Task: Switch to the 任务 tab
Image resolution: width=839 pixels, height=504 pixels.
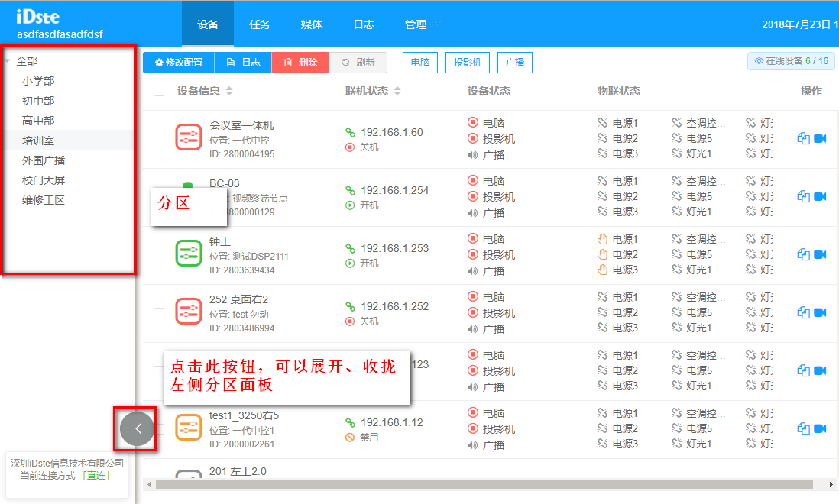Action: point(260,24)
